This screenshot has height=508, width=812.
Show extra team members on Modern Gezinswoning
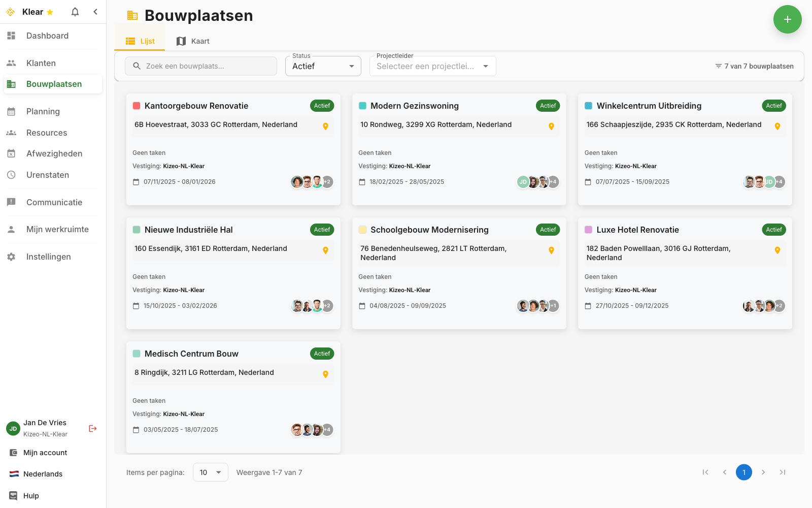pos(553,181)
